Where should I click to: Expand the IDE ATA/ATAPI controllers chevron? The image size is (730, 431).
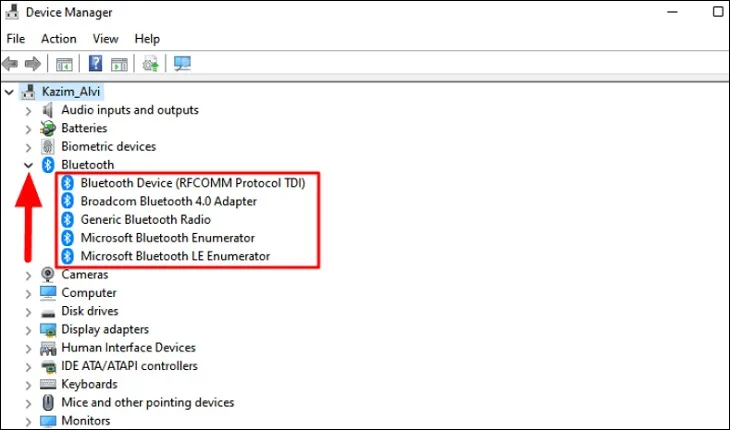[28, 367]
